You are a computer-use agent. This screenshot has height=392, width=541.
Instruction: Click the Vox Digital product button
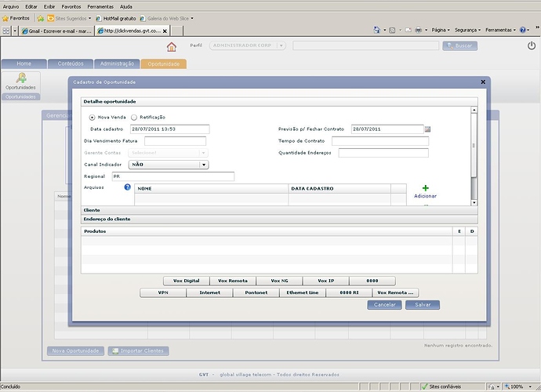click(187, 281)
